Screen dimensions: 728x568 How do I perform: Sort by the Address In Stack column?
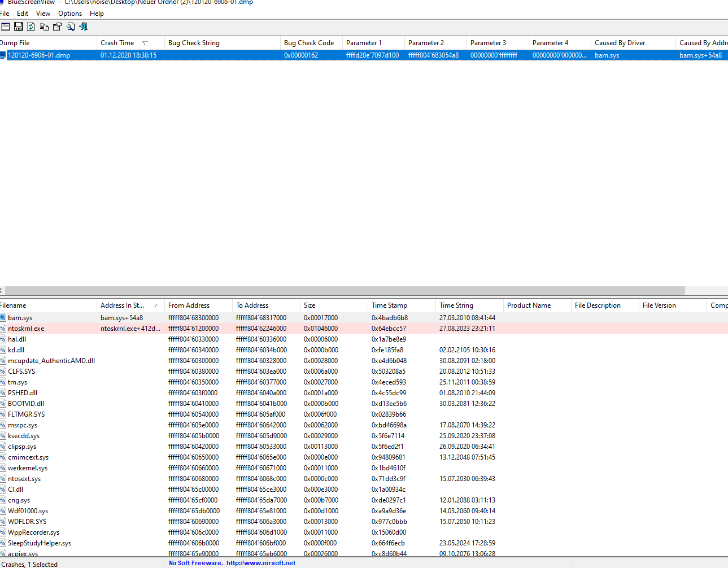pyautogui.click(x=130, y=305)
